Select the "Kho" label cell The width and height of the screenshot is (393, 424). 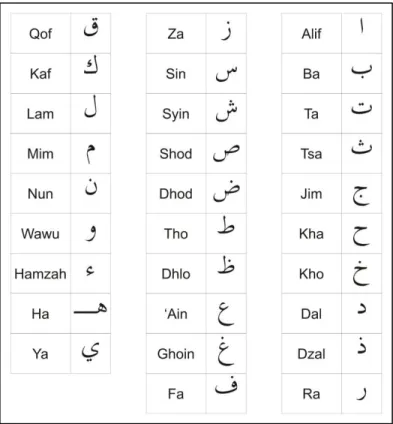(x=311, y=273)
